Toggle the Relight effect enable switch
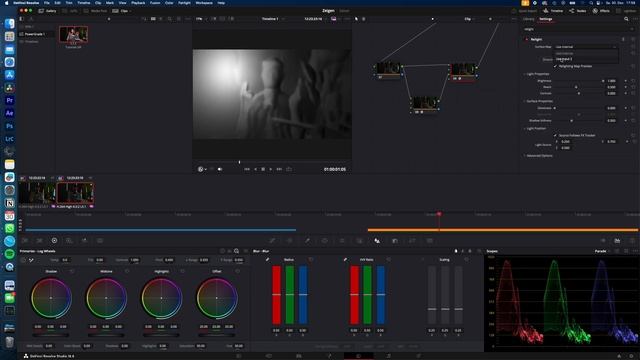 coord(527,40)
